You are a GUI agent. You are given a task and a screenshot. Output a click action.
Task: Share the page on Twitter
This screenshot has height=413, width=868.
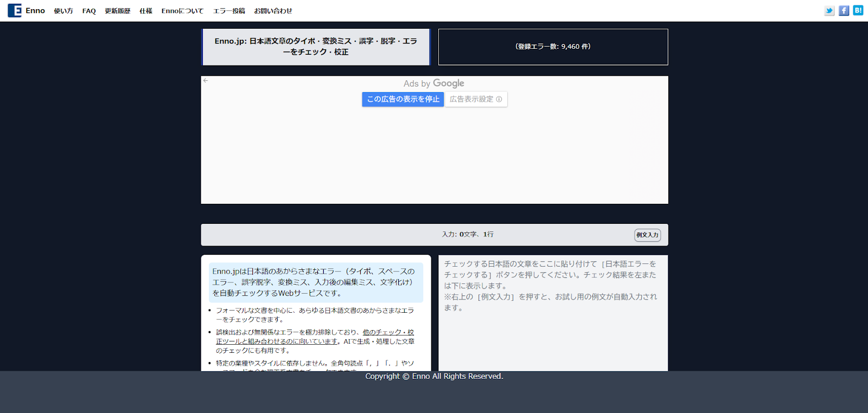pos(829,11)
